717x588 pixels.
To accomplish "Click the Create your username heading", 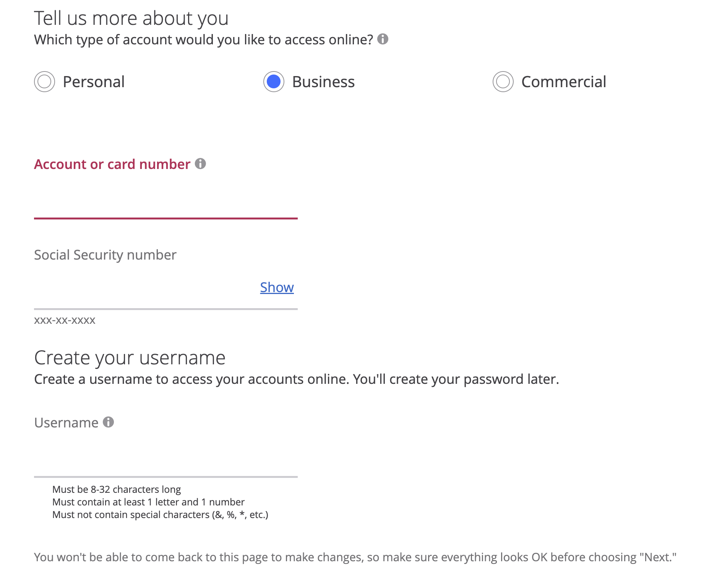I will (130, 357).
